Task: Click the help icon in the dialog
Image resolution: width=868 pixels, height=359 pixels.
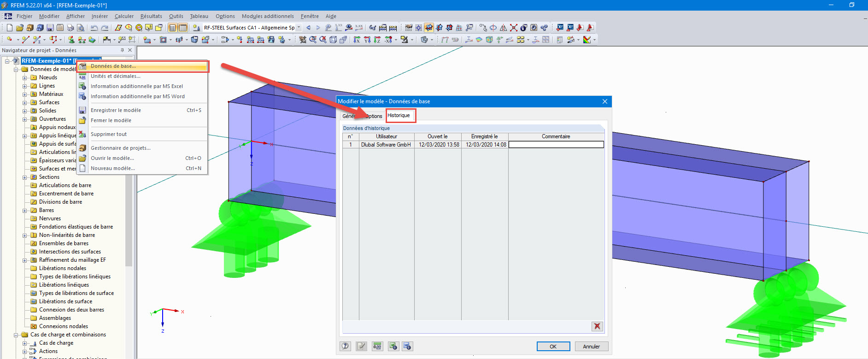Action: [345, 346]
